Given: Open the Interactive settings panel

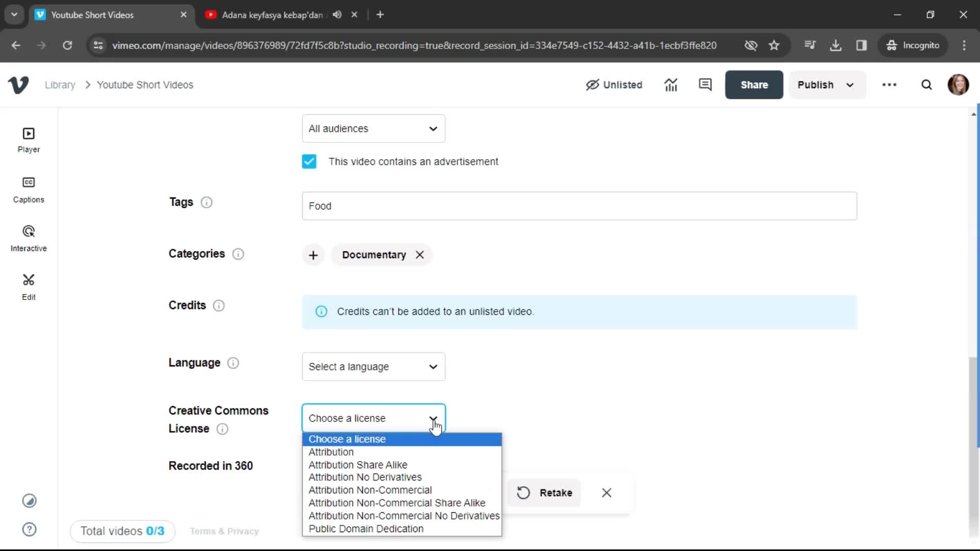Looking at the screenshot, I should pos(28,237).
